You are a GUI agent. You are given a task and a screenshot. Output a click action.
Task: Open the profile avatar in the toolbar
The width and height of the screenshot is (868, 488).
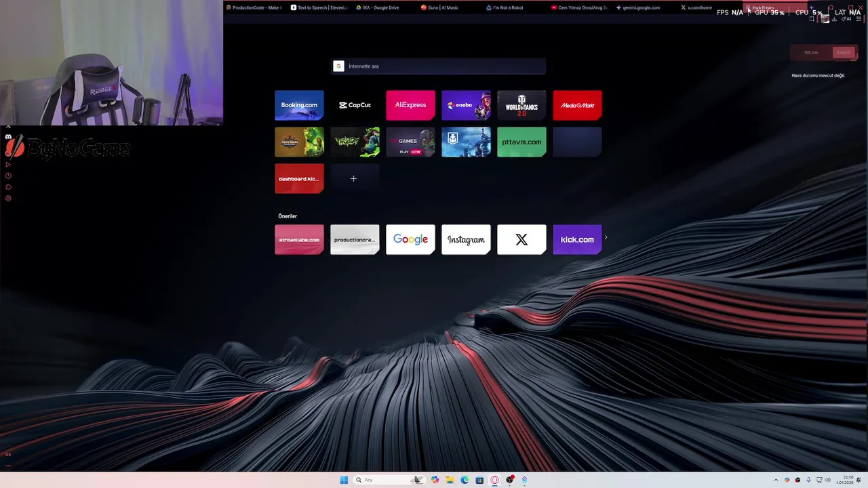(x=825, y=18)
